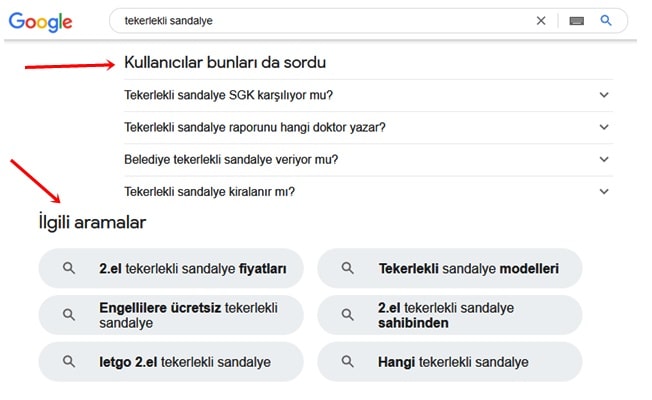Open question Belediye tekerlekli sandalye veriyor mu?
The image size is (652, 400).
pyautogui.click(x=368, y=160)
